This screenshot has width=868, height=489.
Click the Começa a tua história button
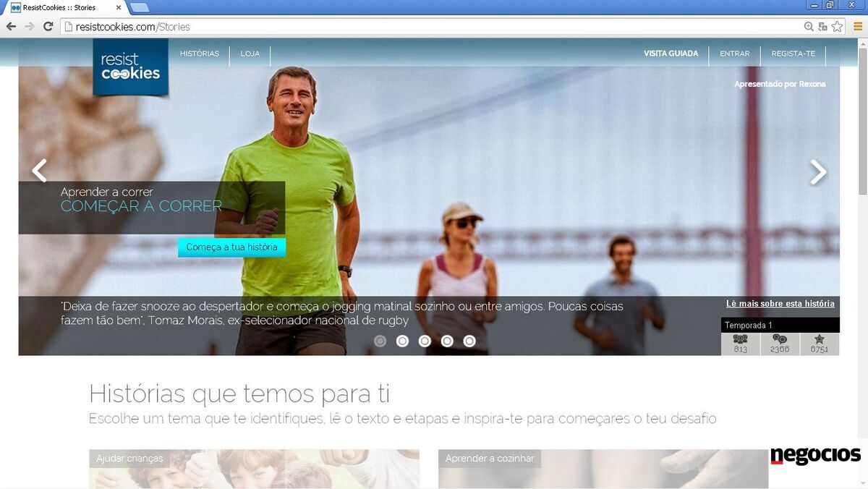[231, 247]
